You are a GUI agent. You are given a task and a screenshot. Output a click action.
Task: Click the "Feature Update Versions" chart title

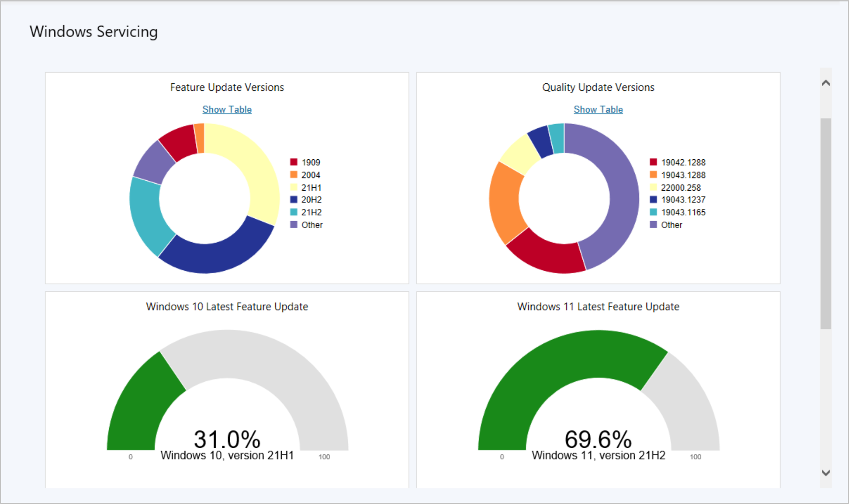pos(227,88)
